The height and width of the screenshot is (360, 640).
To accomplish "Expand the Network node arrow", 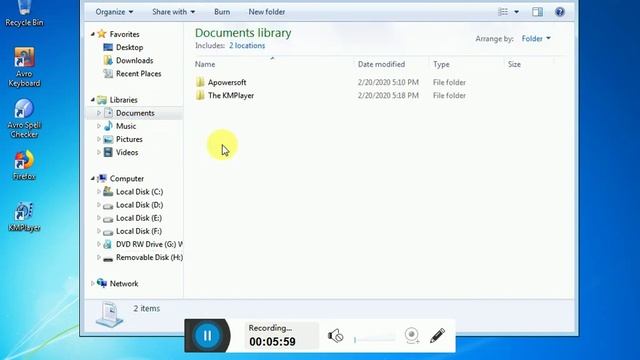I will pyautogui.click(x=93, y=283).
